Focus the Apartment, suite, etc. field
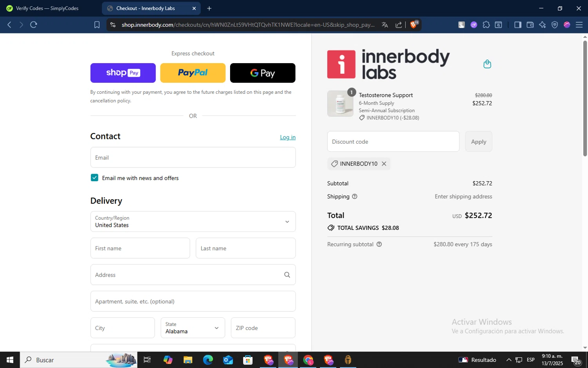 (x=193, y=301)
